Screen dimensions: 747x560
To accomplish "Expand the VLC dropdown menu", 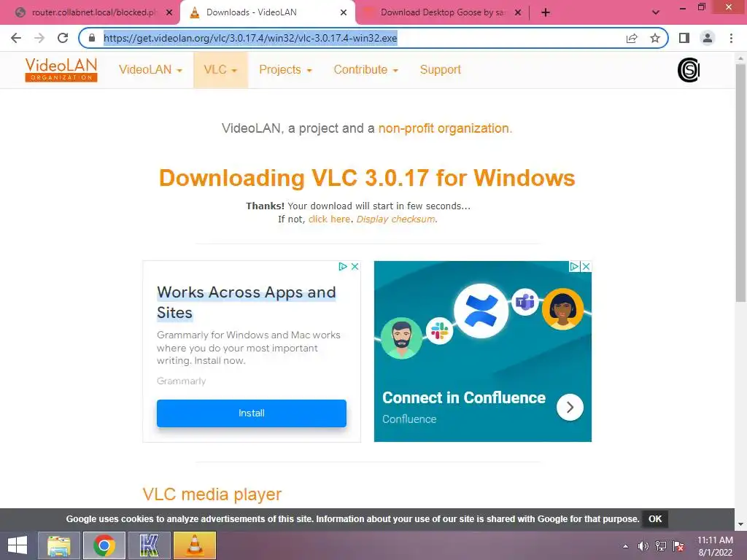I will pos(220,70).
